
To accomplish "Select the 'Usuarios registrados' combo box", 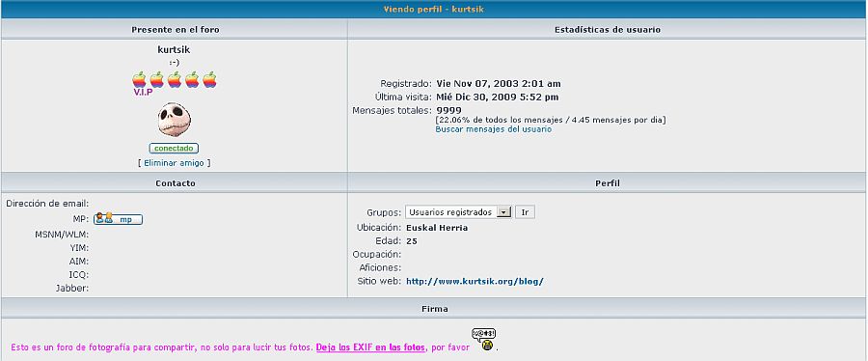I will (x=458, y=212).
